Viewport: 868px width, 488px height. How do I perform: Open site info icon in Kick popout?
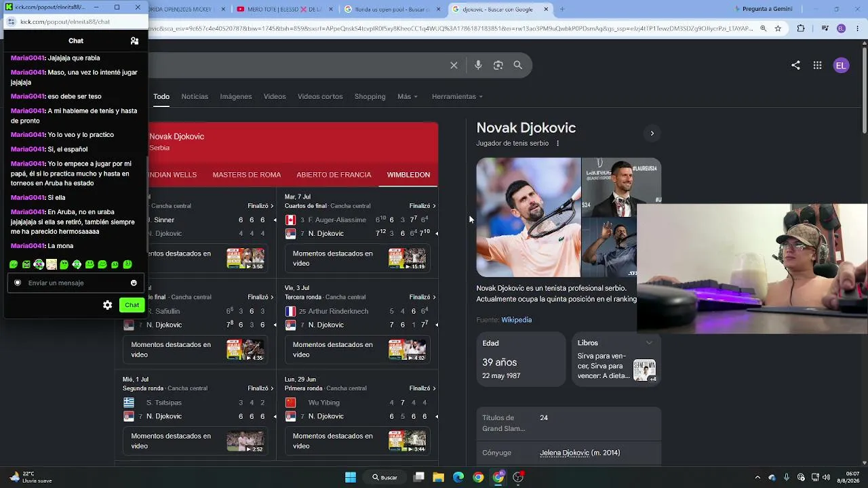coord(10,22)
